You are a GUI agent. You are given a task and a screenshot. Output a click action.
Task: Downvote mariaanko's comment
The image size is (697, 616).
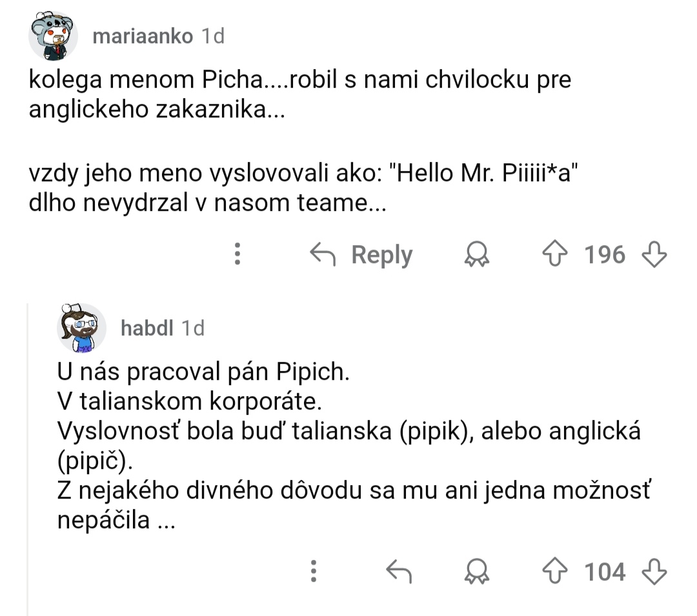click(653, 255)
